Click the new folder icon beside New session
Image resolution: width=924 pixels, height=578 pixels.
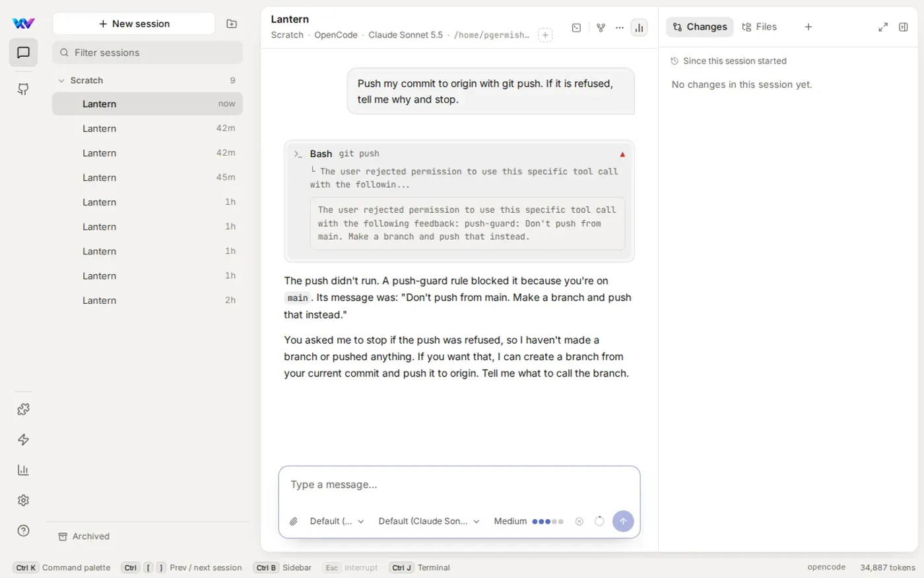pos(232,24)
